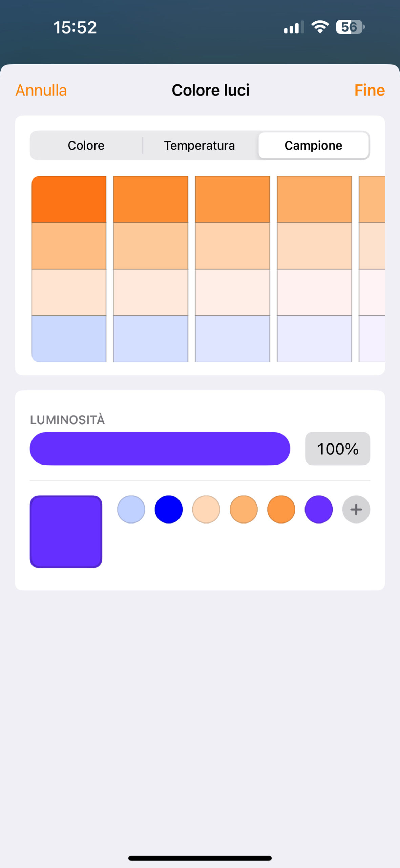Select the Campione tab
400x868 pixels.
pyautogui.click(x=313, y=145)
